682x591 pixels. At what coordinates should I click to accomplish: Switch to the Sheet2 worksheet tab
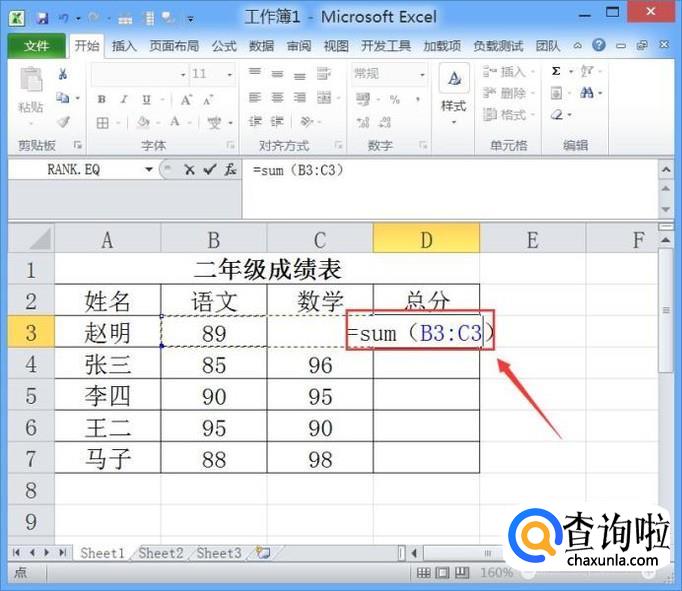161,553
